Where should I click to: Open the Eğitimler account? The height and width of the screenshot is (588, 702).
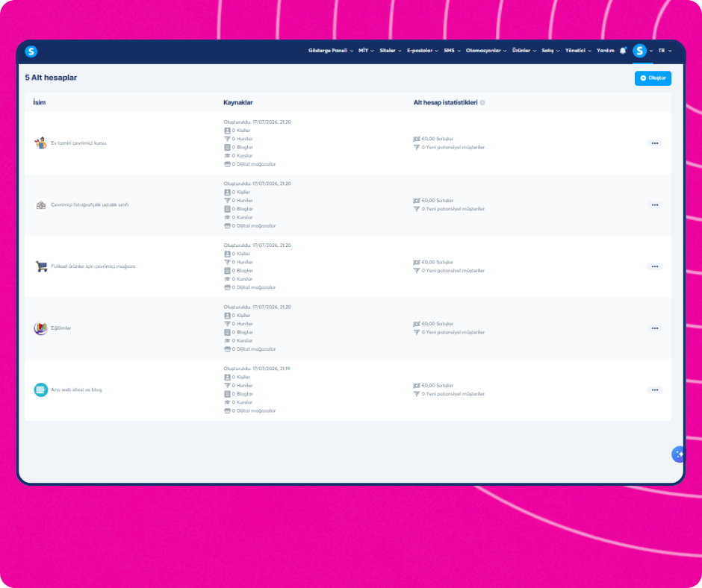tap(61, 328)
